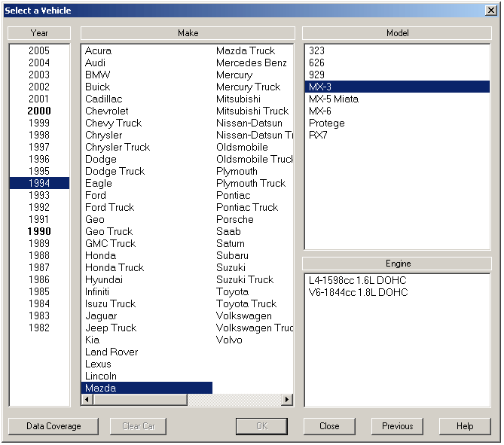Select V6-1844cc 1.8L DOHC engine
The image size is (504, 445).
tap(397, 292)
